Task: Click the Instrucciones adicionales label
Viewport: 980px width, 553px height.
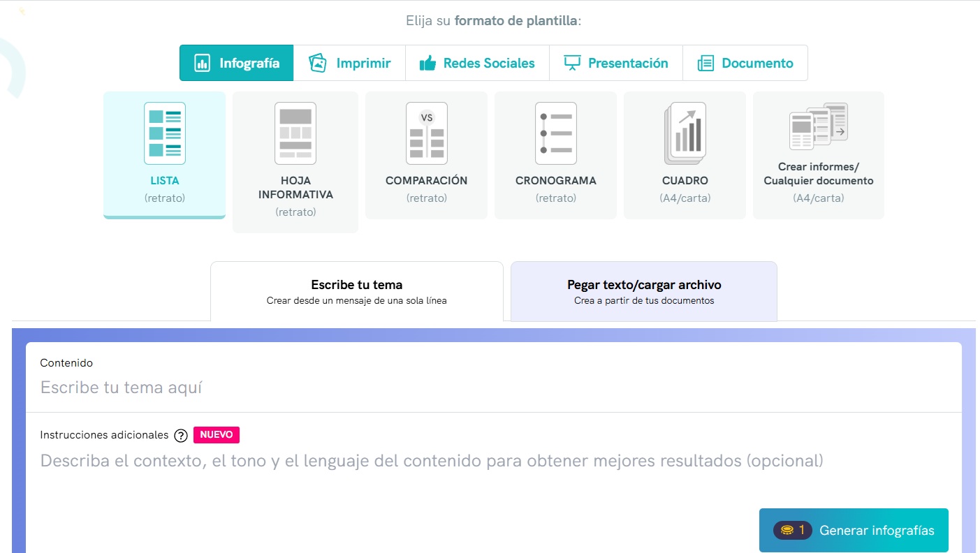Action: 104,435
